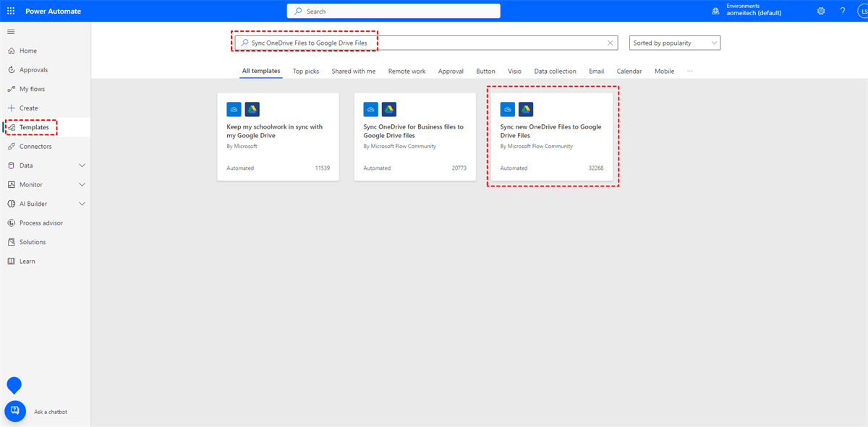868x427 pixels.
Task: Expand the AI Builder chevron
Action: coord(82,204)
